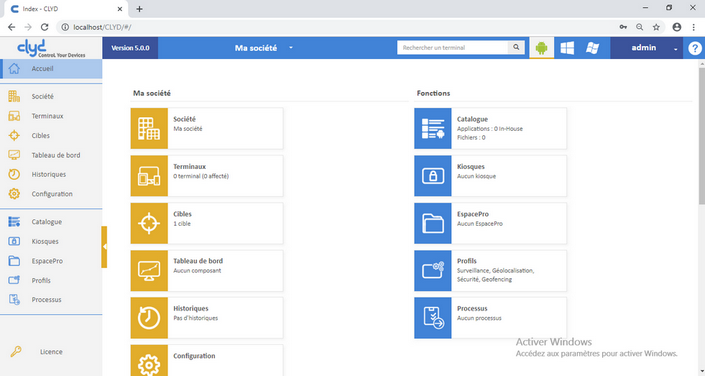Open the Catalogue blue tile icon
The image size is (705, 376).
point(433,128)
